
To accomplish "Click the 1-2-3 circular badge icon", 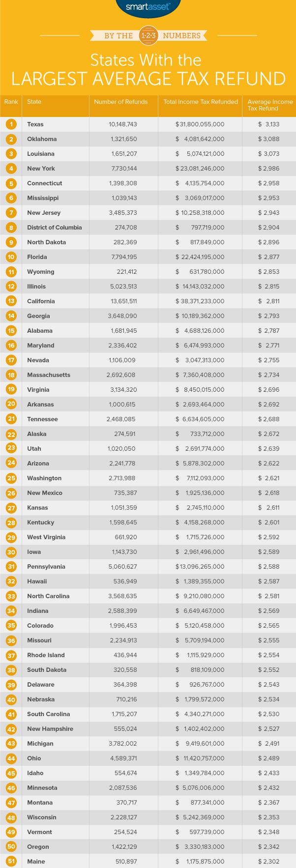I will coord(148,35).
